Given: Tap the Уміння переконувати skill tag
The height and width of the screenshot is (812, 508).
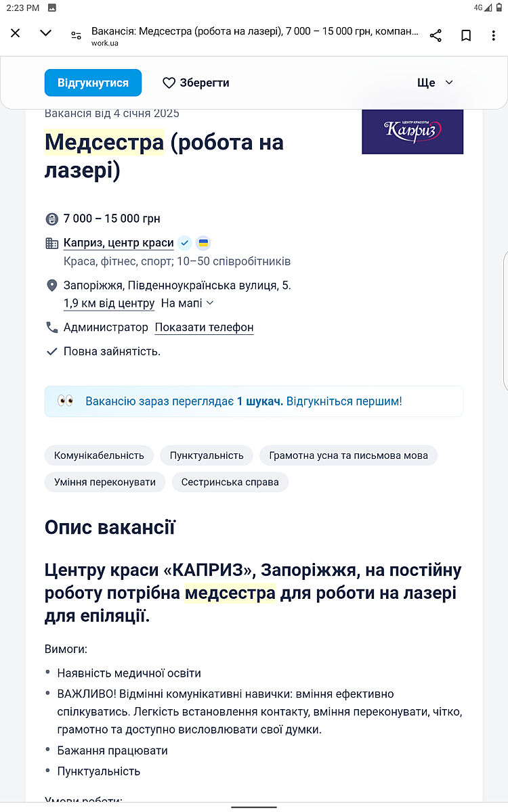Looking at the screenshot, I should tap(105, 482).
